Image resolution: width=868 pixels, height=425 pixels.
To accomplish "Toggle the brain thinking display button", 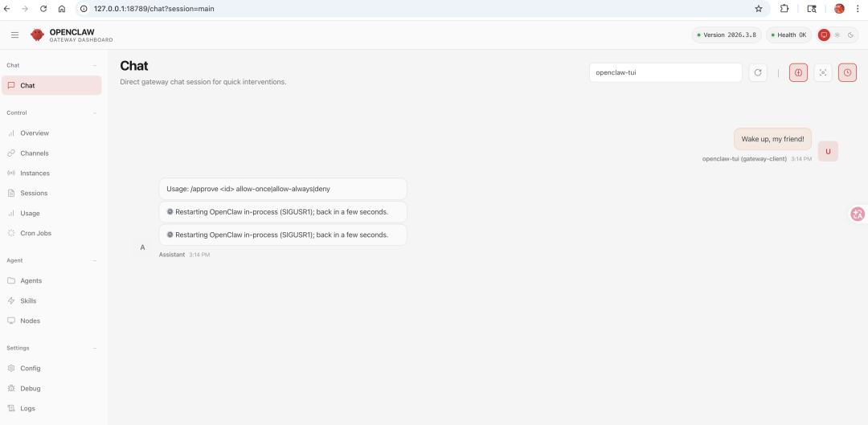I will 798,72.
